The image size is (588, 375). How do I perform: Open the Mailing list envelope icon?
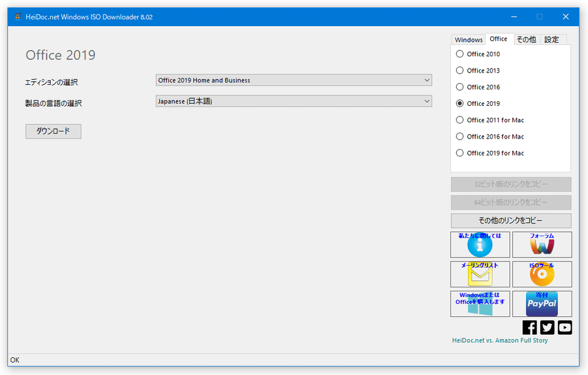point(480,274)
